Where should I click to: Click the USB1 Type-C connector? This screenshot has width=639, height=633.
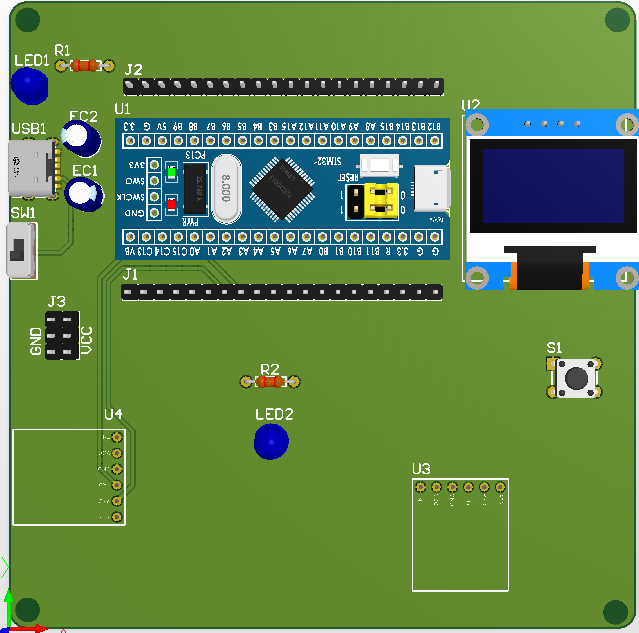pos(30,168)
